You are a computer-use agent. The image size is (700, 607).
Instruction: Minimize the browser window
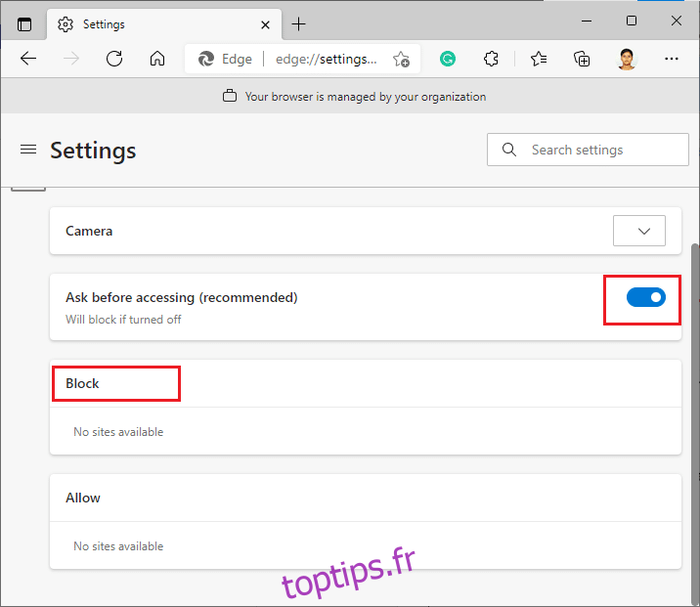587,21
